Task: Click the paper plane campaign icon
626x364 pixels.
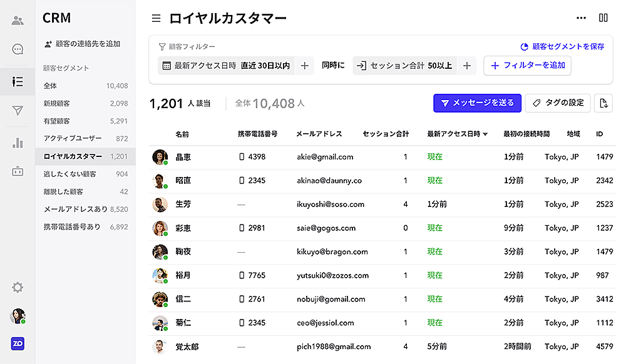Action: [18, 111]
